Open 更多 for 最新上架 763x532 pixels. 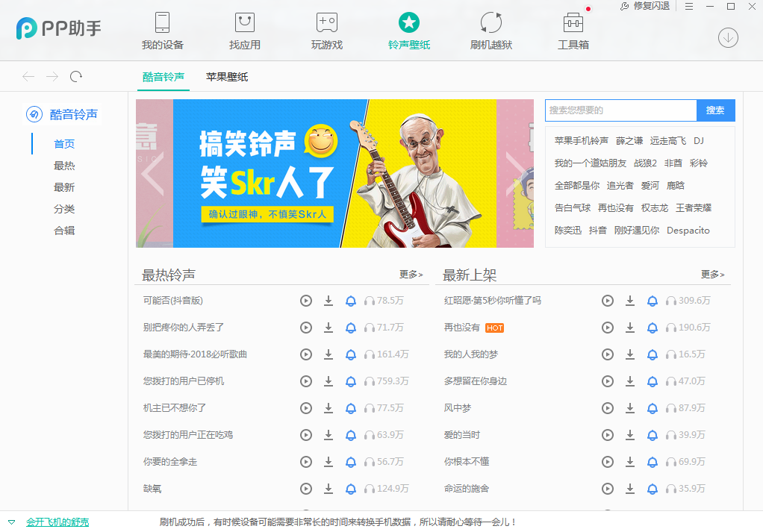713,275
